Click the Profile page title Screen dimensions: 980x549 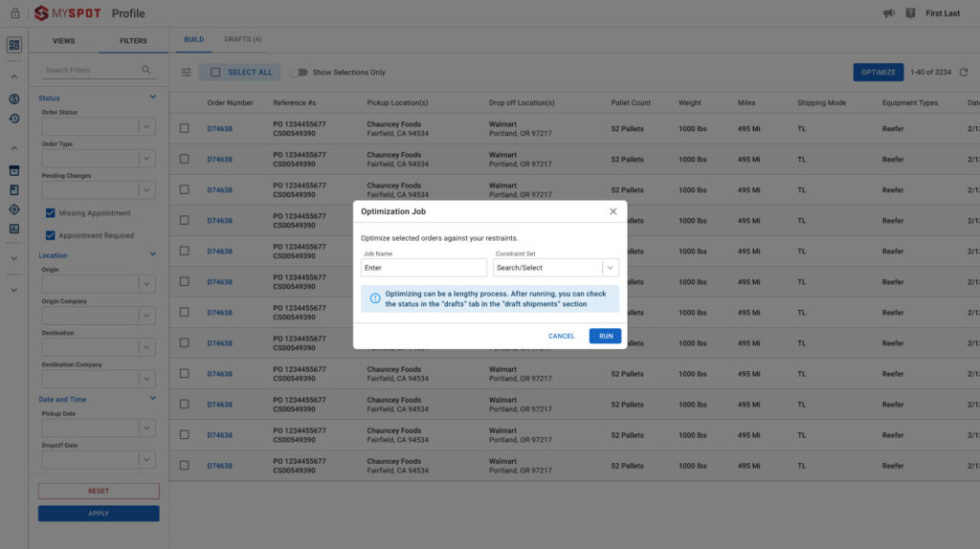[x=128, y=13]
